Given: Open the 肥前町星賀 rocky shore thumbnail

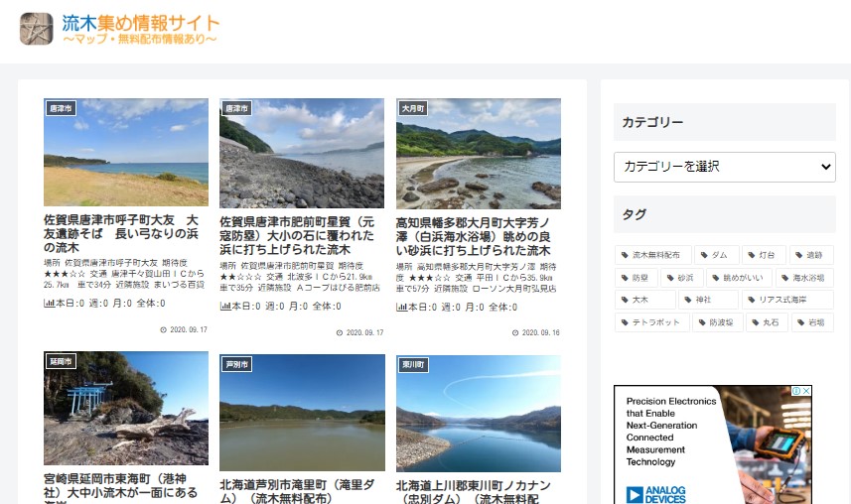Looking at the screenshot, I should (302, 153).
